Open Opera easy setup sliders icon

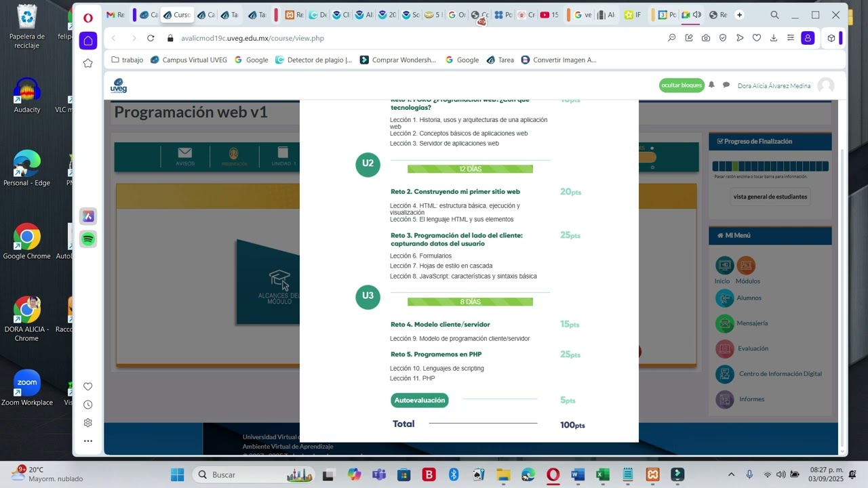coord(791,38)
